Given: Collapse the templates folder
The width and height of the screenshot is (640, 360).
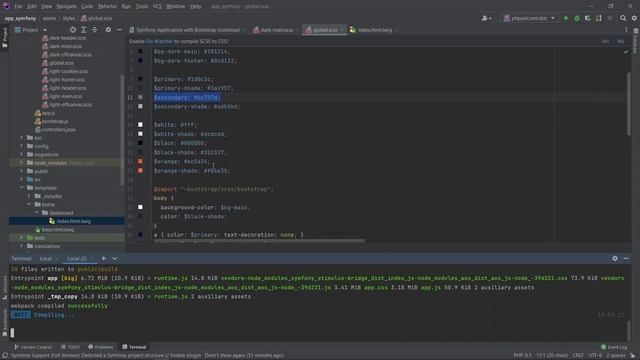Looking at the screenshot, I should tap(22, 188).
